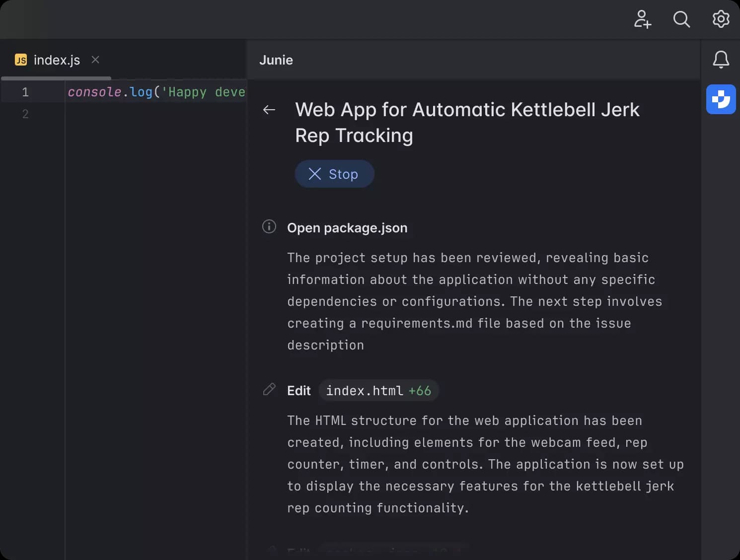Viewport: 740px width, 560px height.
Task: Click the Junie panel header label
Action: click(276, 60)
